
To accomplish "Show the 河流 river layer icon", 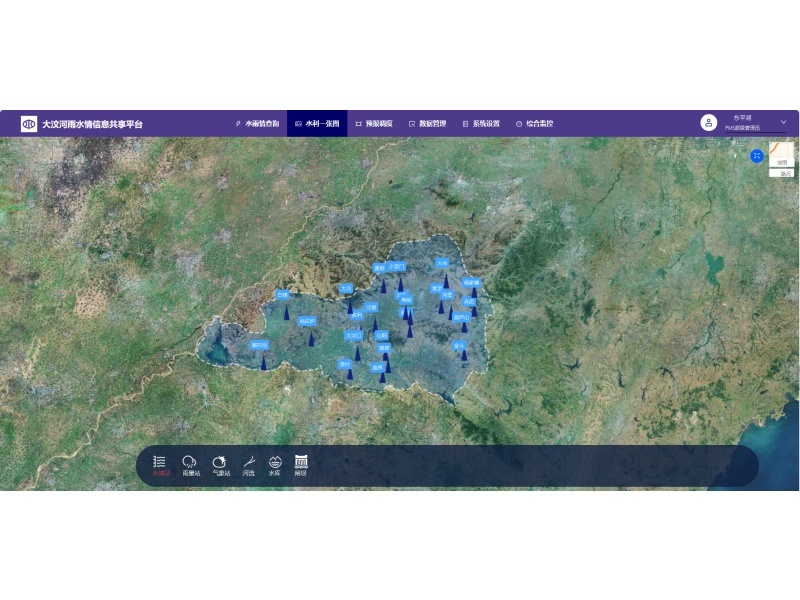I will click(x=249, y=464).
